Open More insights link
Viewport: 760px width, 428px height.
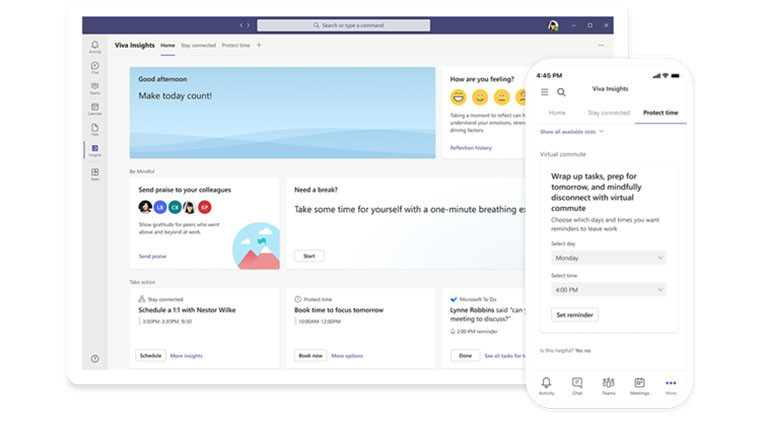186,356
